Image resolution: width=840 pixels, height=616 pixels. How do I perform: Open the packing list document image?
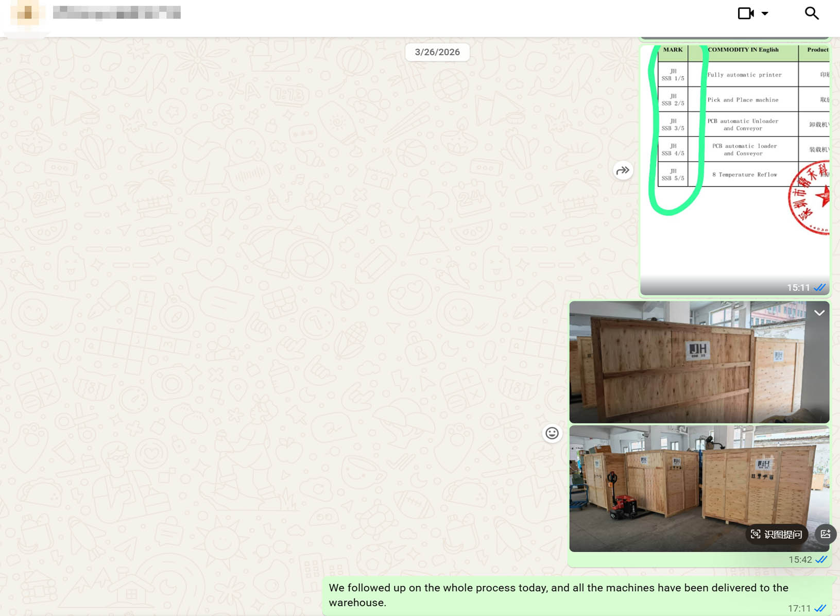pyautogui.click(x=734, y=170)
